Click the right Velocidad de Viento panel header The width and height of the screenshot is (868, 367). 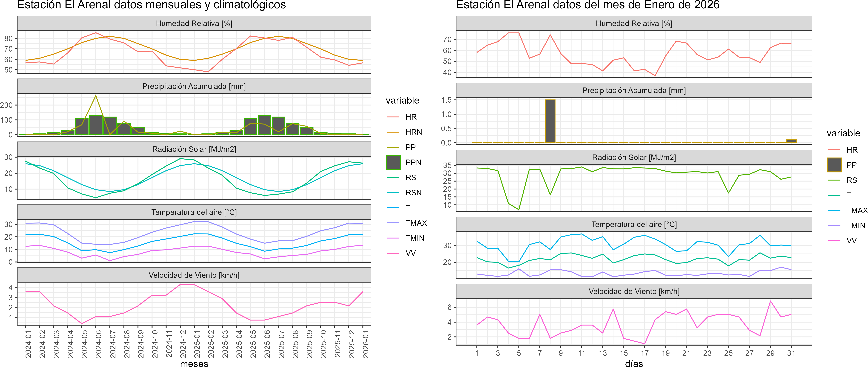(x=634, y=291)
